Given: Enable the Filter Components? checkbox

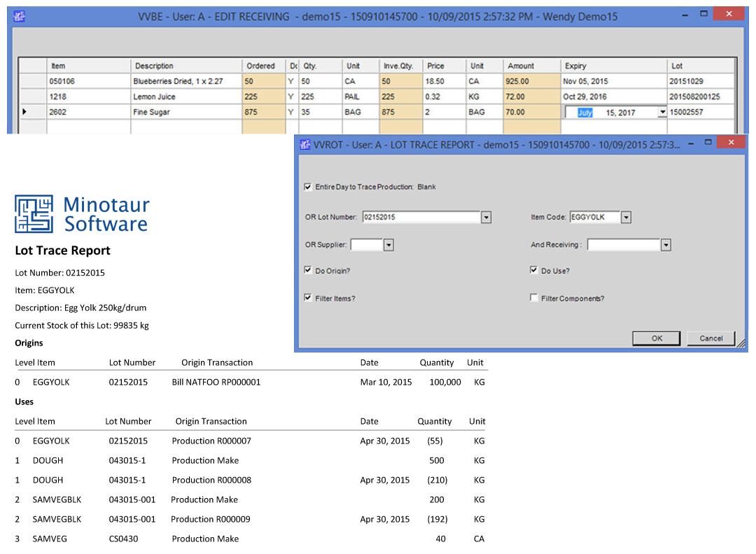Looking at the screenshot, I should 534,298.
